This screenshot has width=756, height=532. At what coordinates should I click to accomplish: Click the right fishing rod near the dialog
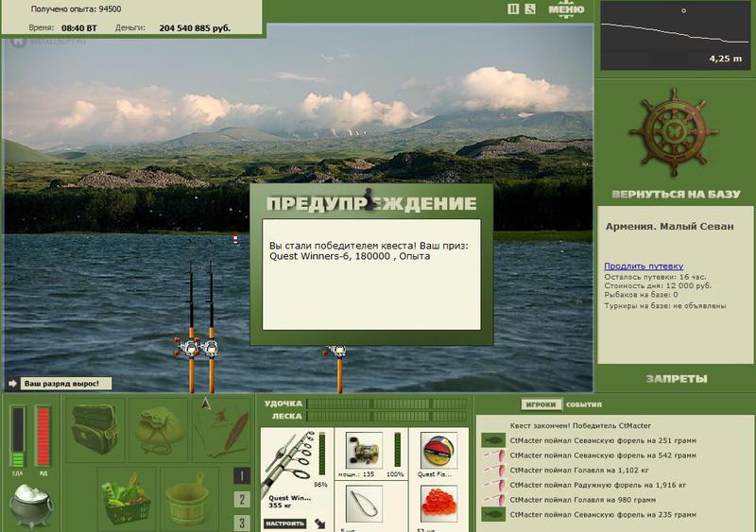(x=339, y=368)
